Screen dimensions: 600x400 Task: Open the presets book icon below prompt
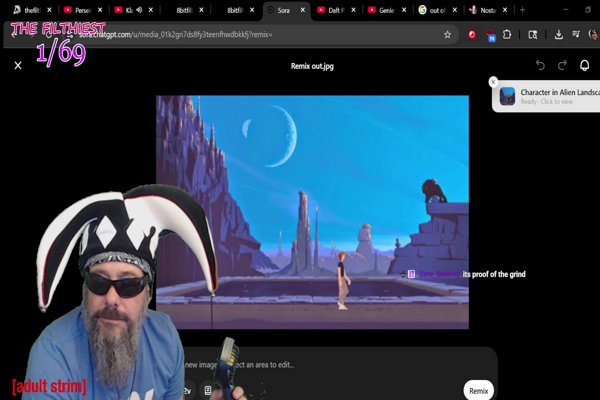(208, 390)
